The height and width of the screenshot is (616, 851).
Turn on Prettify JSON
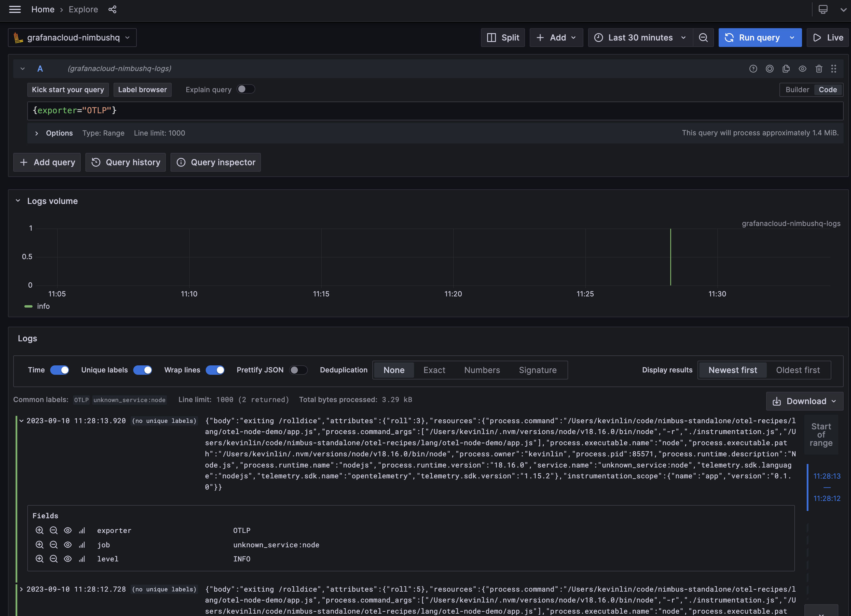click(x=299, y=369)
